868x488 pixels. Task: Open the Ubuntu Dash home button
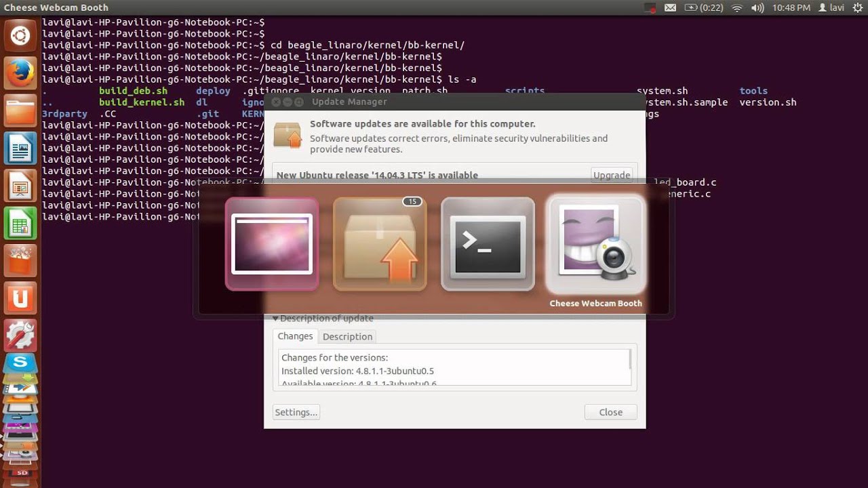pyautogui.click(x=20, y=36)
